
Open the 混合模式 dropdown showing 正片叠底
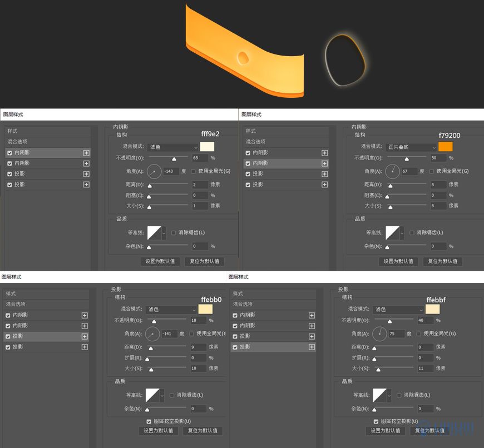411,147
